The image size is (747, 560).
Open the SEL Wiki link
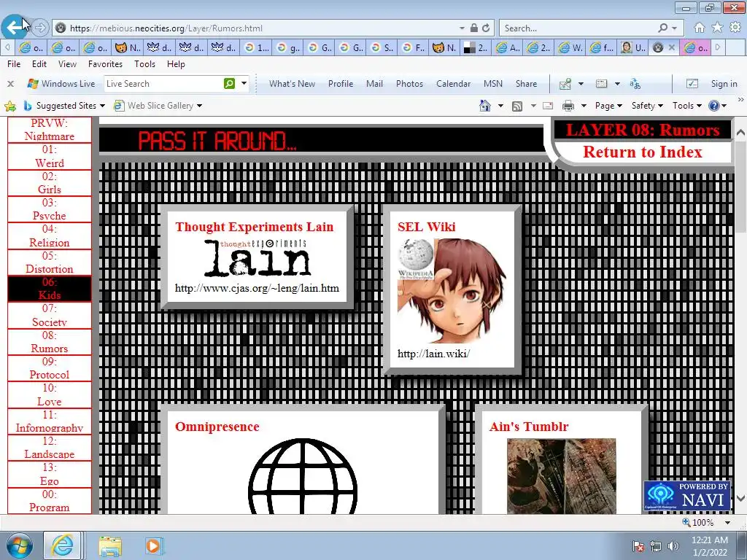coord(426,227)
